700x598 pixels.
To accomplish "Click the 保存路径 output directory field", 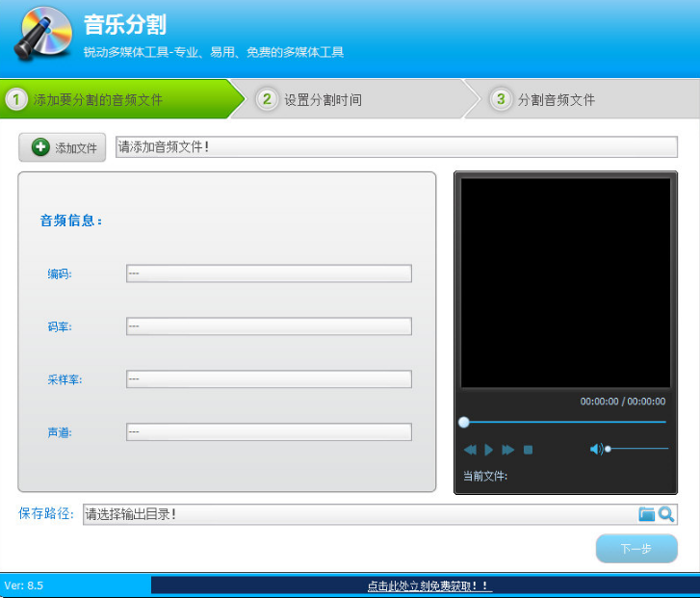I will pos(356,514).
